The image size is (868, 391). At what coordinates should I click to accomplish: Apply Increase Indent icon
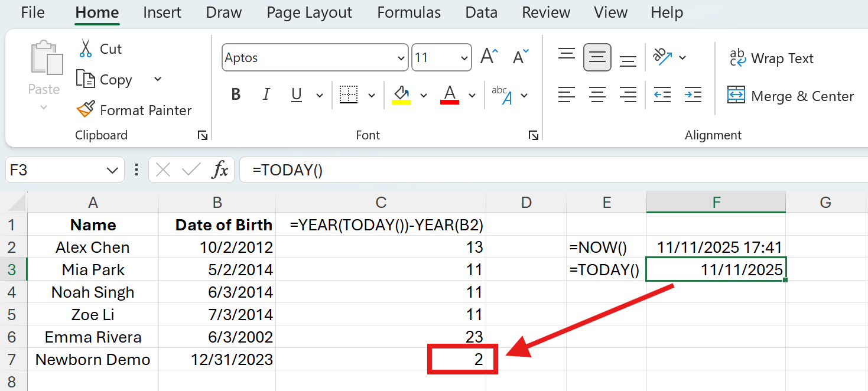point(693,95)
